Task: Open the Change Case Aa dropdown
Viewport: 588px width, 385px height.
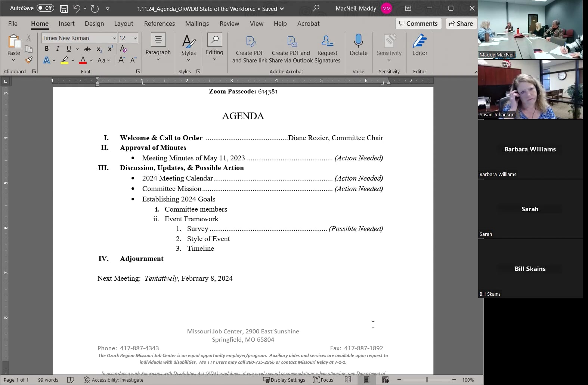Action: (103, 60)
